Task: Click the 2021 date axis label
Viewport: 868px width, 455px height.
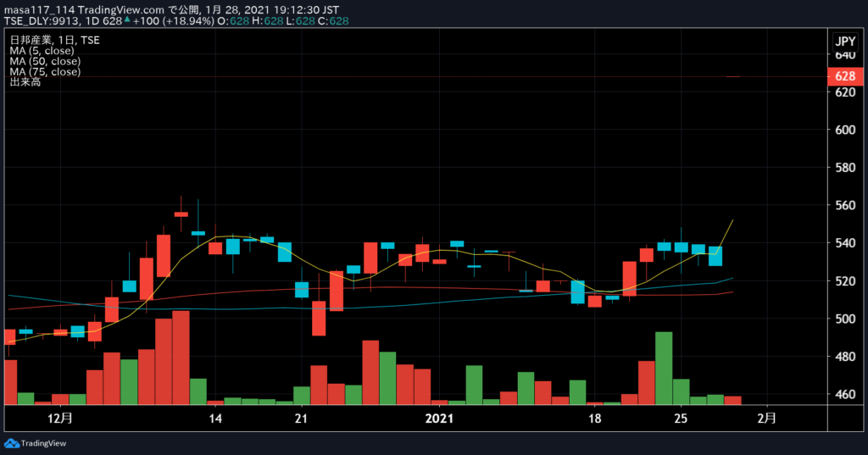Action: pos(439,418)
